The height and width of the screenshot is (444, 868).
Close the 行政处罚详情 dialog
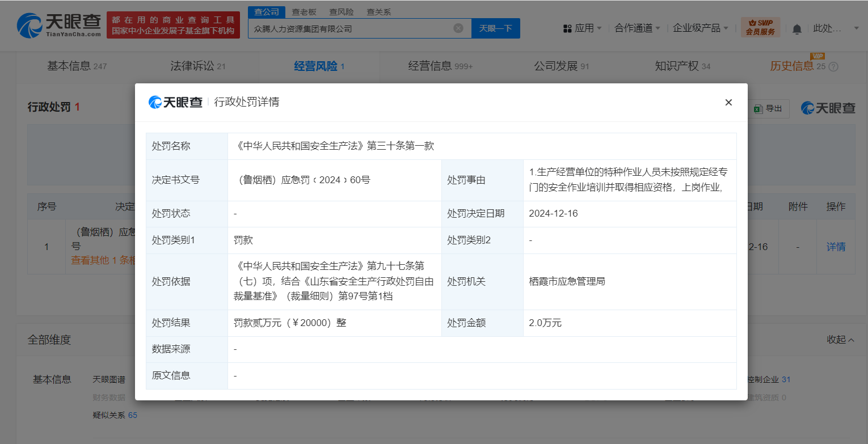tap(728, 103)
